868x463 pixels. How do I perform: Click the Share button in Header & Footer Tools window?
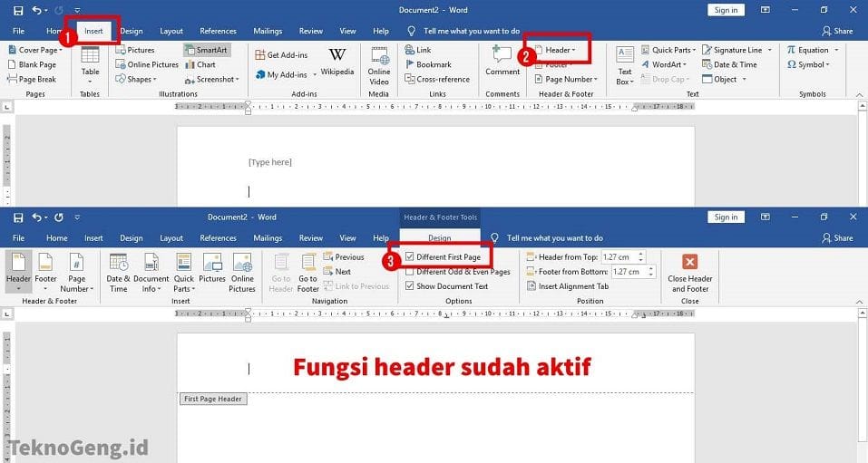coord(837,238)
